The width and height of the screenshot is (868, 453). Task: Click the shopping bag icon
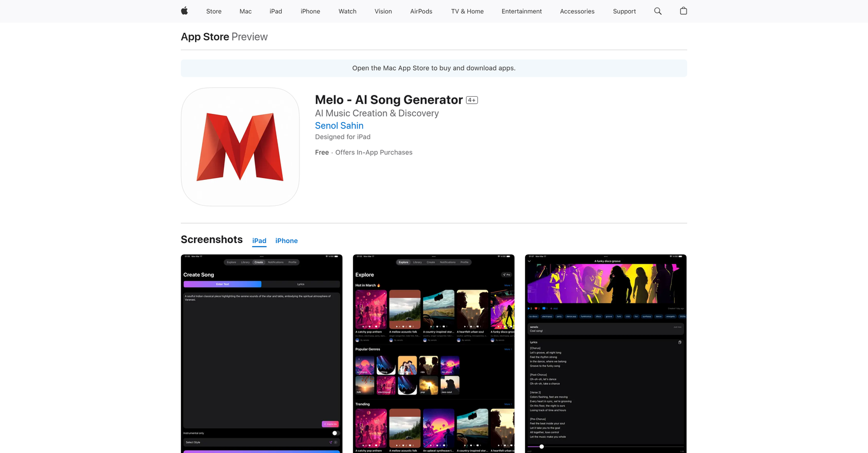point(683,11)
